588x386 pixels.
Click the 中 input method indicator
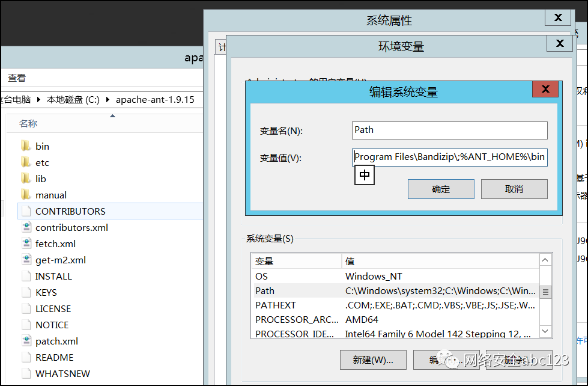364,175
